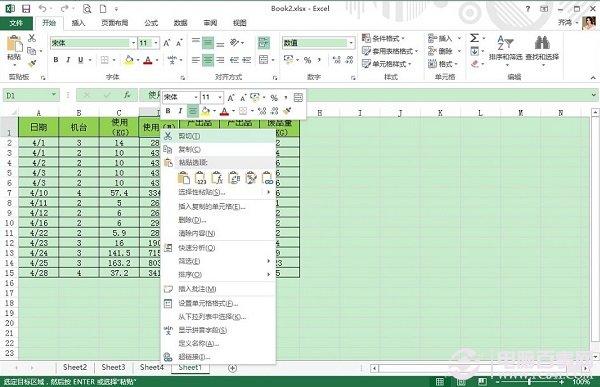Open the File tab
Image resolution: width=600 pixels, height=387 pixels.
click(x=16, y=23)
